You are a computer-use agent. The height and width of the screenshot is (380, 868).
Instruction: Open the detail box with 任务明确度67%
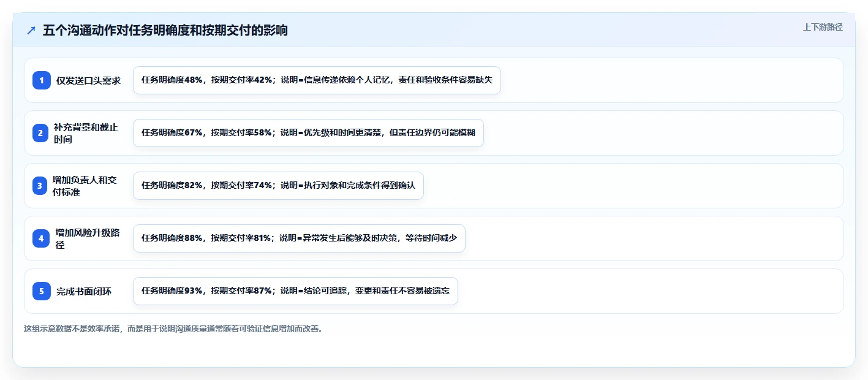click(x=308, y=133)
